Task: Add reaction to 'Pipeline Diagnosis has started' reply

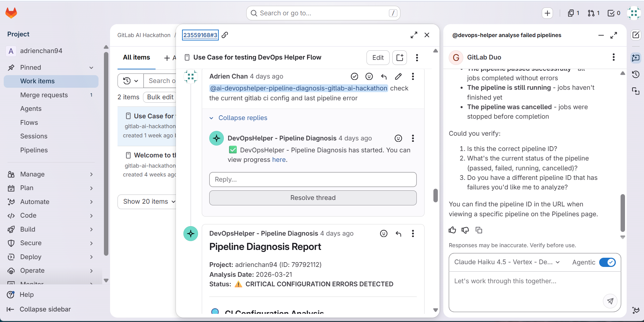Action: tap(398, 138)
